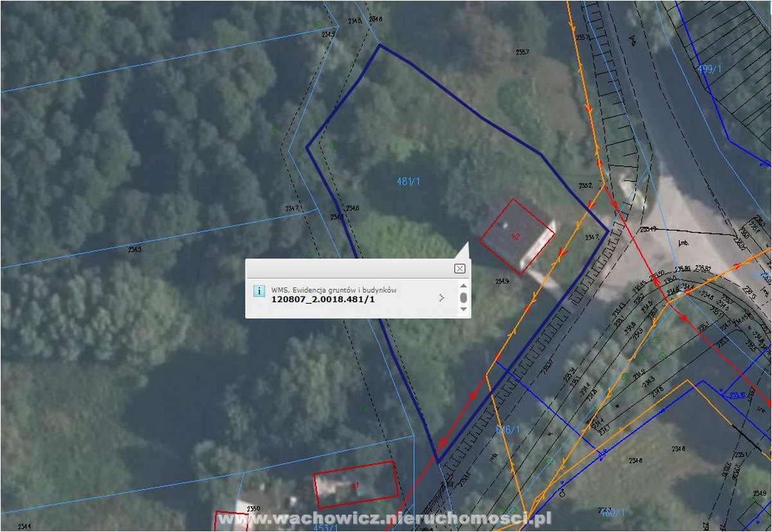The image size is (772, 532).
Task: Click the 234.9 elevation point below building
Action: click(502, 281)
